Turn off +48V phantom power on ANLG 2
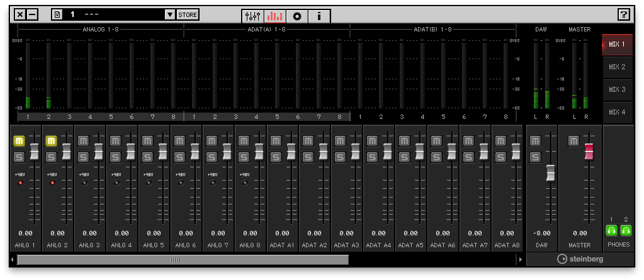Image resolution: width=644 pixels, height=280 pixels. (52, 182)
